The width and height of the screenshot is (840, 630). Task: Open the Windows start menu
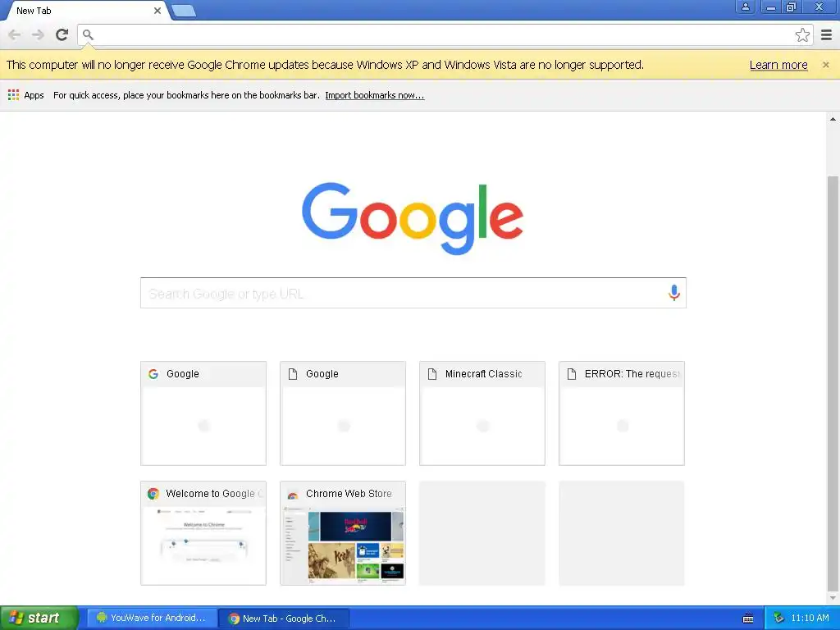pos(39,619)
